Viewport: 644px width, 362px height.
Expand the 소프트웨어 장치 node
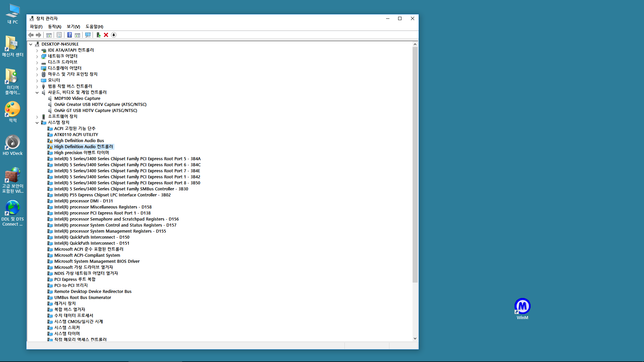click(37, 117)
